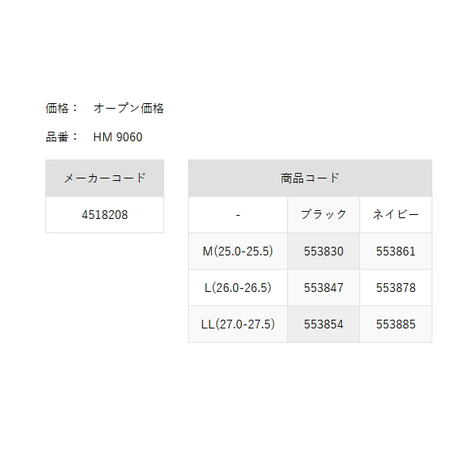Click product code 553847

click(323, 287)
